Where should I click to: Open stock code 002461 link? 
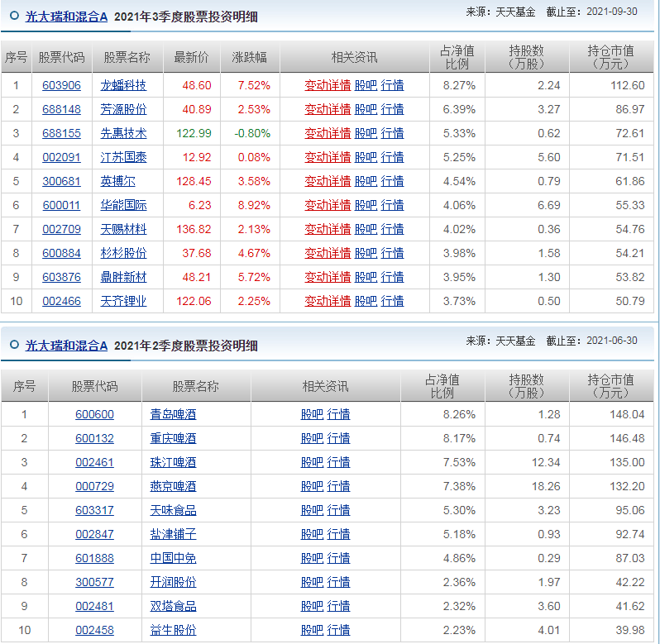tap(95, 462)
